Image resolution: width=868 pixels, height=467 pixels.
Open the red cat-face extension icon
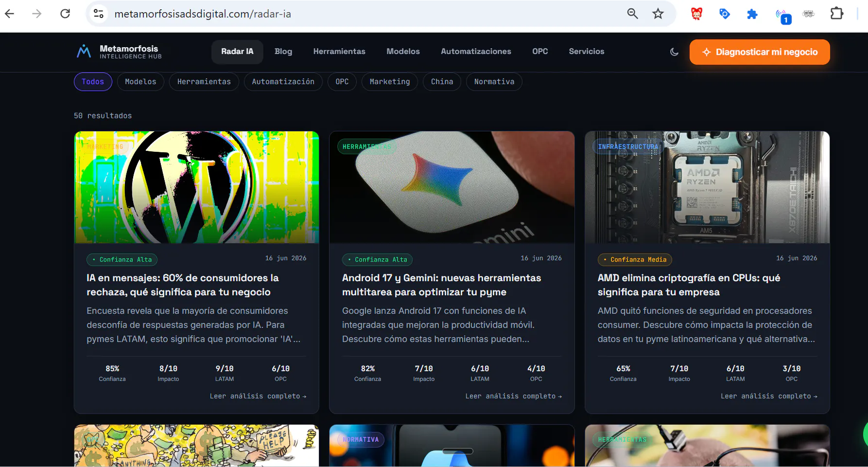tap(697, 14)
